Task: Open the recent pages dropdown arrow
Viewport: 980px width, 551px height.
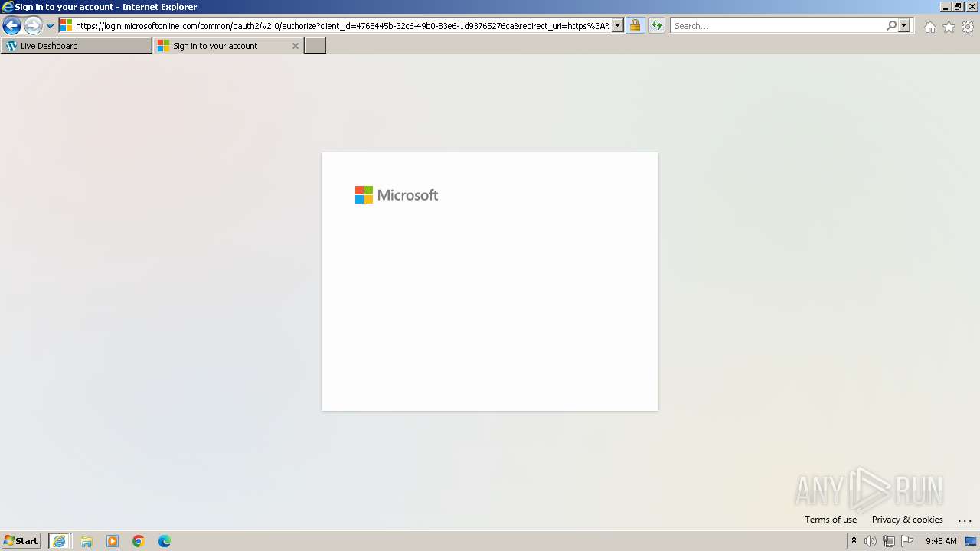Action: pyautogui.click(x=51, y=26)
